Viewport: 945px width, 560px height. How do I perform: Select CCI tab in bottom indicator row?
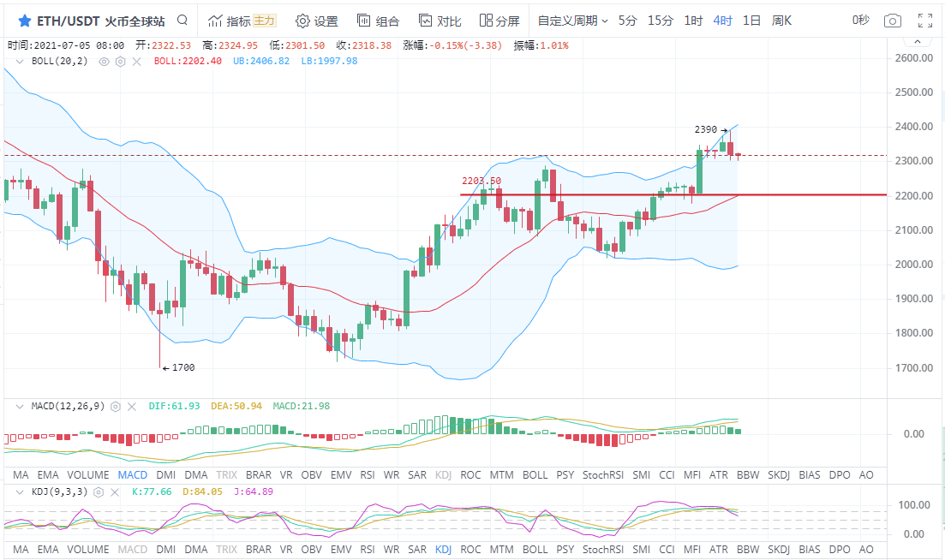[667, 550]
